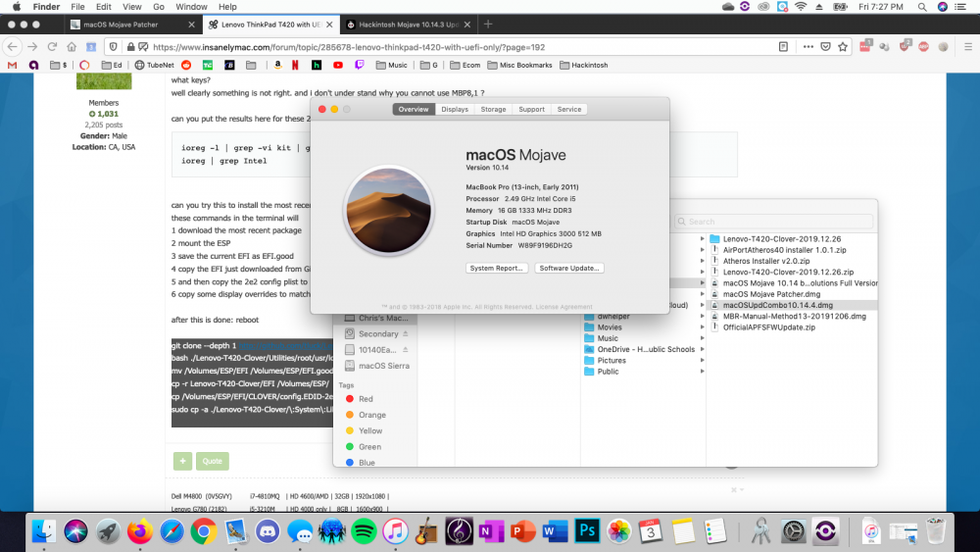Image resolution: width=980 pixels, height=552 pixels.
Task: Open Discord from the Dock
Action: 268,532
